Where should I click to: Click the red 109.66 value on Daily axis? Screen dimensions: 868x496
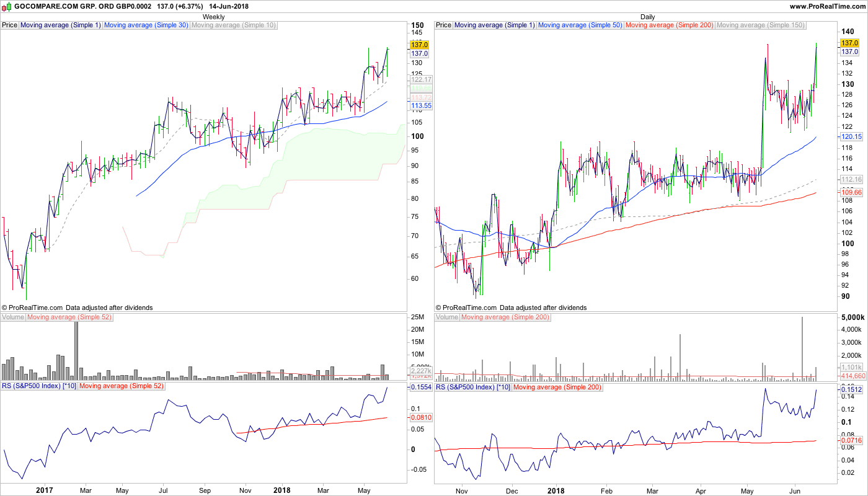click(x=852, y=193)
